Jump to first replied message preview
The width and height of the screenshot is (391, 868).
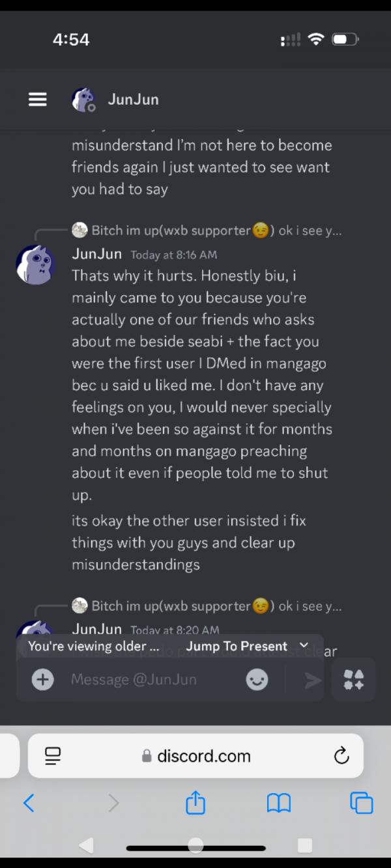point(207,231)
